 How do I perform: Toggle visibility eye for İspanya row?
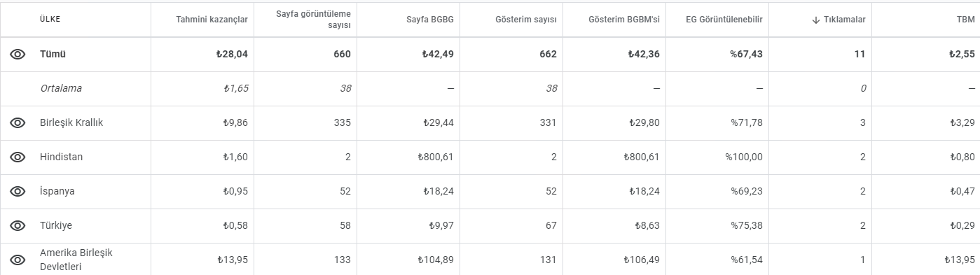pyautogui.click(x=18, y=192)
